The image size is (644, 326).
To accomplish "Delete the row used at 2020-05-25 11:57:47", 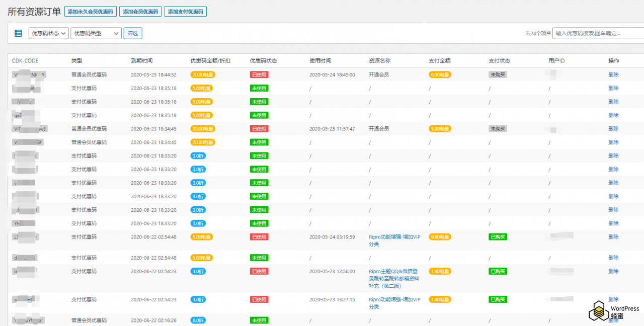I will click(x=613, y=129).
